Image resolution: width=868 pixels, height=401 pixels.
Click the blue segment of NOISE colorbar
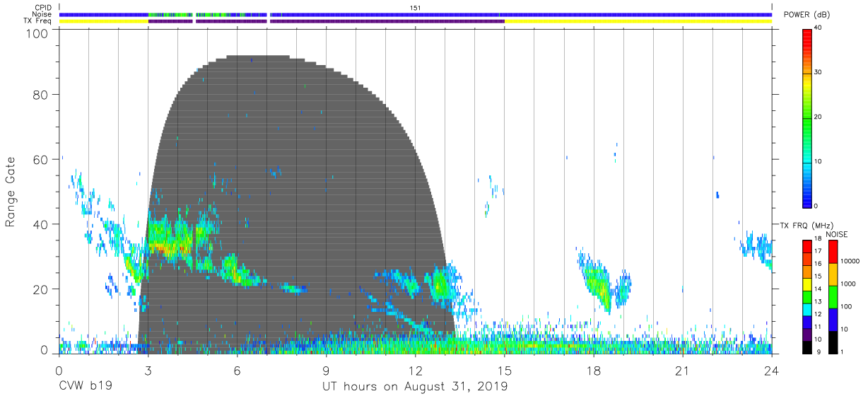point(833,320)
